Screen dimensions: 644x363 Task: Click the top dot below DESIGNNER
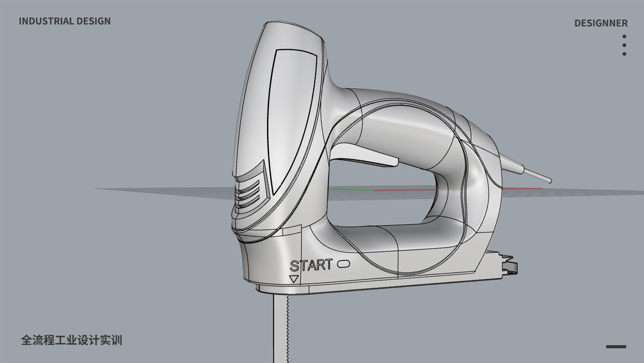click(624, 36)
